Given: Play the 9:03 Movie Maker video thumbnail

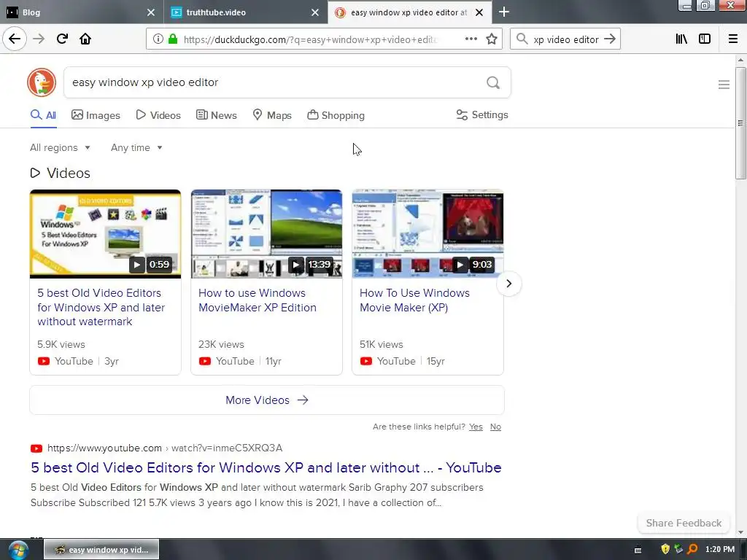Looking at the screenshot, I should (427, 234).
